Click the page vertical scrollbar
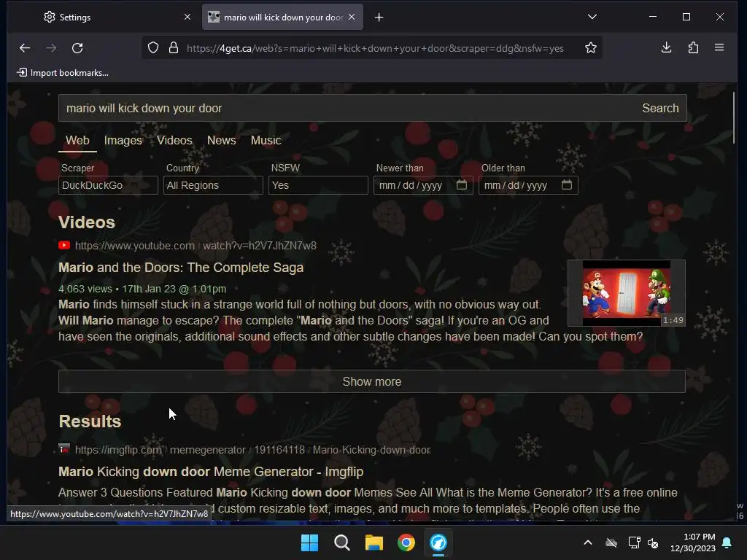Viewport: 747px width, 560px height. click(734, 117)
